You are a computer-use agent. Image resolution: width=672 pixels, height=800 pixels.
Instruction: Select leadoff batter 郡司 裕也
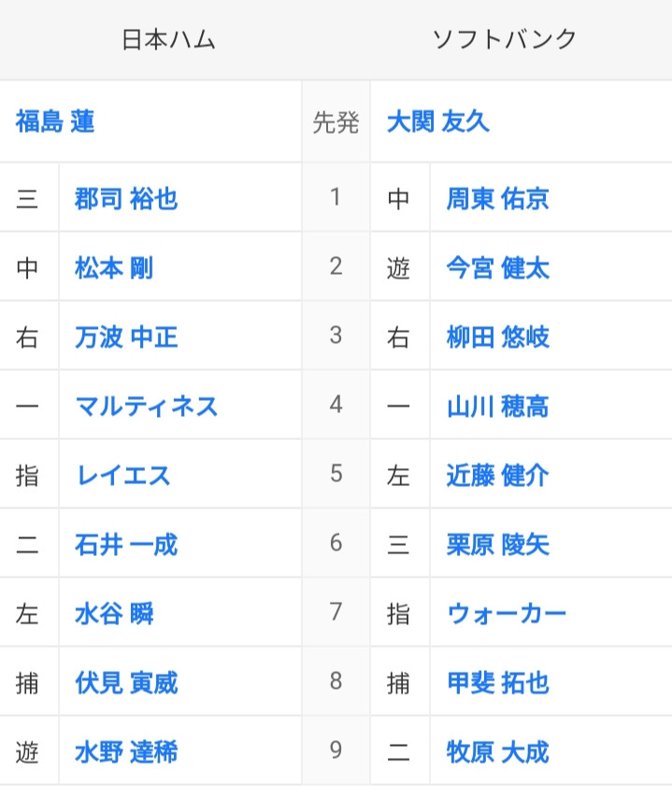tap(126, 198)
